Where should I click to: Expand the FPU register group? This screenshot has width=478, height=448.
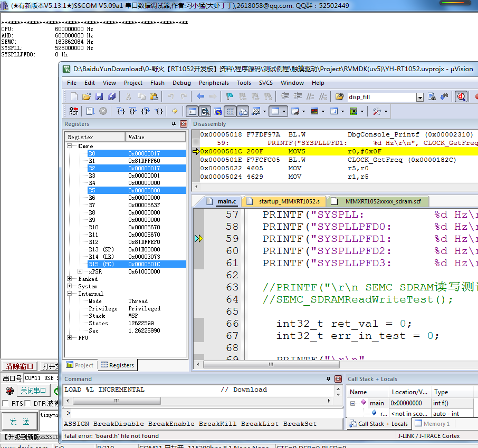(x=70, y=338)
